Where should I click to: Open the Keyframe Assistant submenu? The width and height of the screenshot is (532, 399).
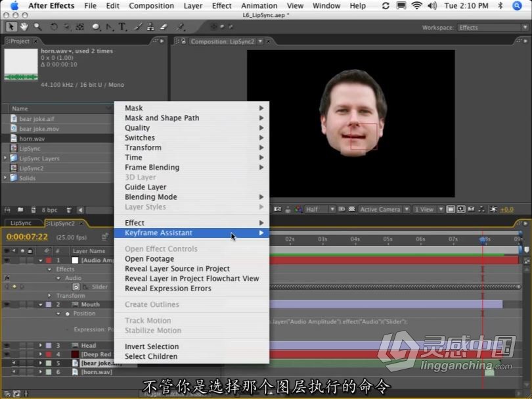[192, 233]
